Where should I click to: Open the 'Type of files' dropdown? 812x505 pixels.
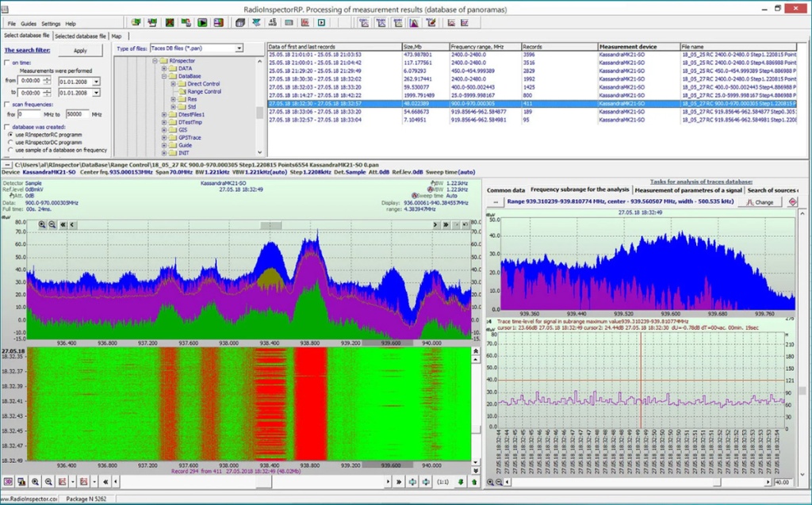click(x=239, y=48)
